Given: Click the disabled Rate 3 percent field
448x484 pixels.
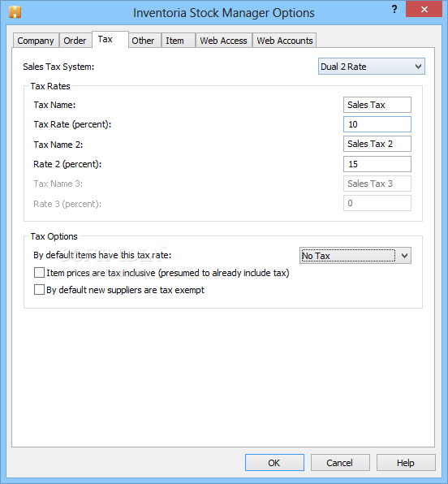Looking at the screenshot, I should (377, 203).
